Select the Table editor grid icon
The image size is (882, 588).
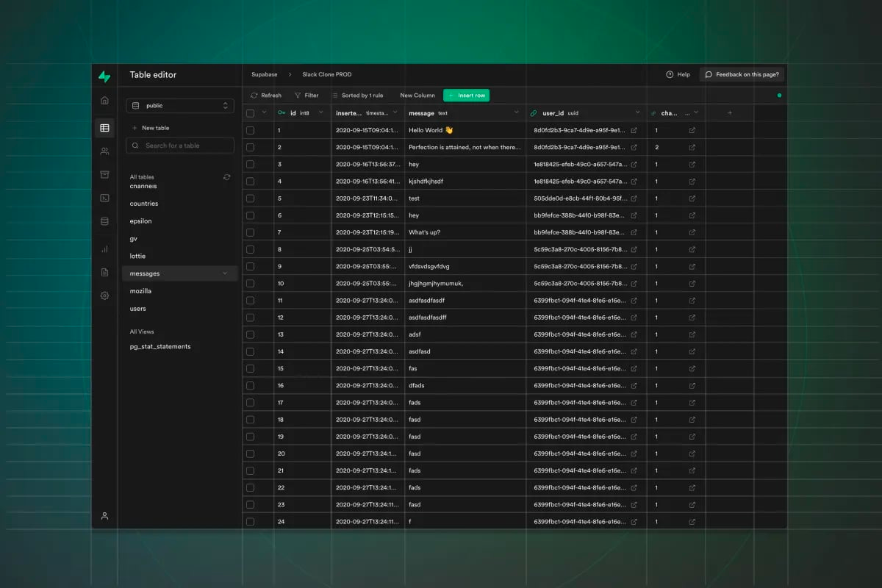pos(104,128)
